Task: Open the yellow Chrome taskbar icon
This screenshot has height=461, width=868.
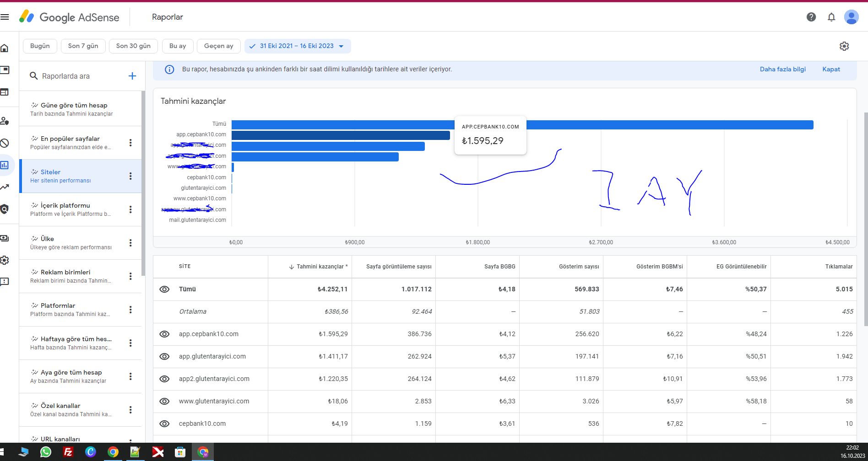Action: point(113,452)
